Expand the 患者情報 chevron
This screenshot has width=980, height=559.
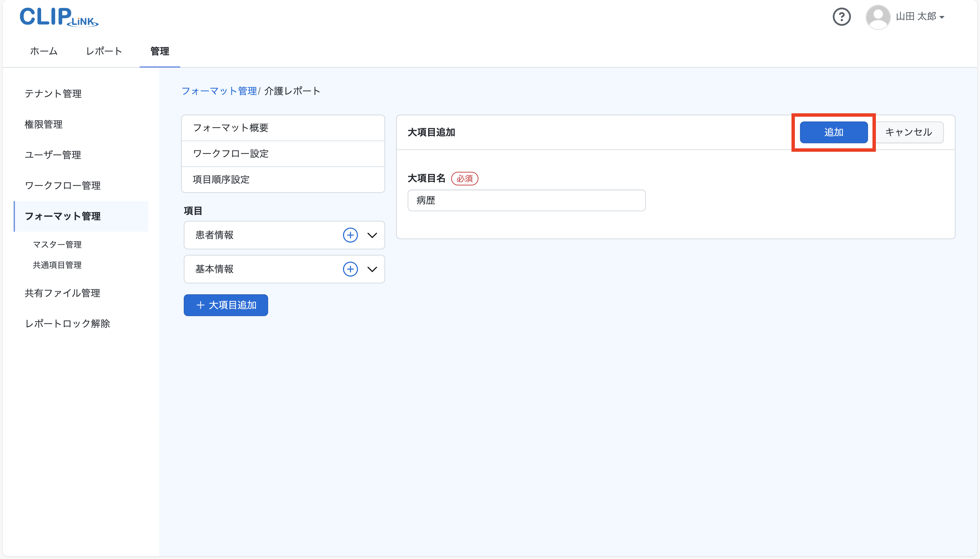(372, 235)
